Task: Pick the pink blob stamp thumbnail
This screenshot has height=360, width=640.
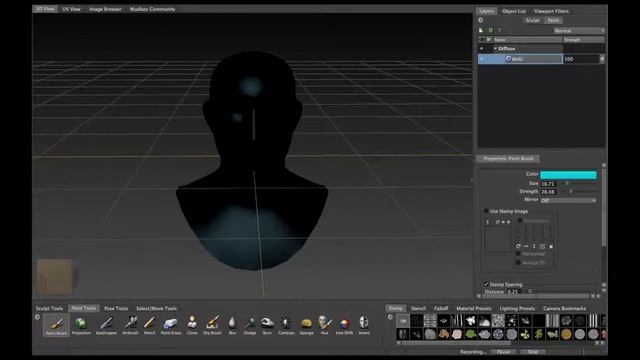Action: pyautogui.click(x=457, y=334)
